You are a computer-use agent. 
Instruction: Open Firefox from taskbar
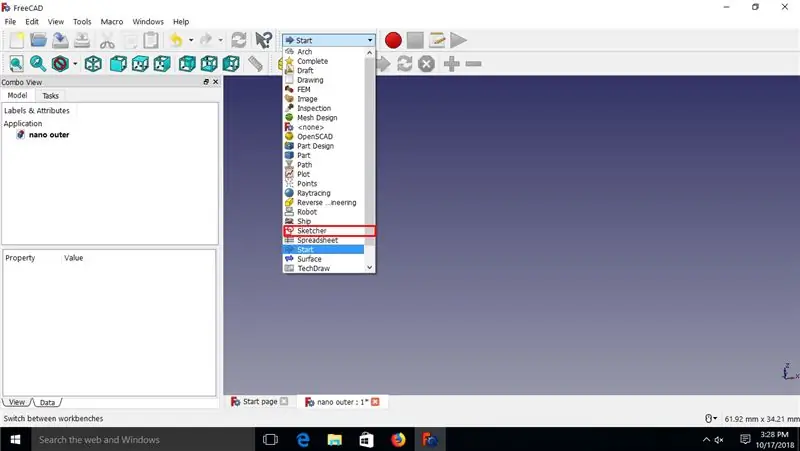coord(398,439)
